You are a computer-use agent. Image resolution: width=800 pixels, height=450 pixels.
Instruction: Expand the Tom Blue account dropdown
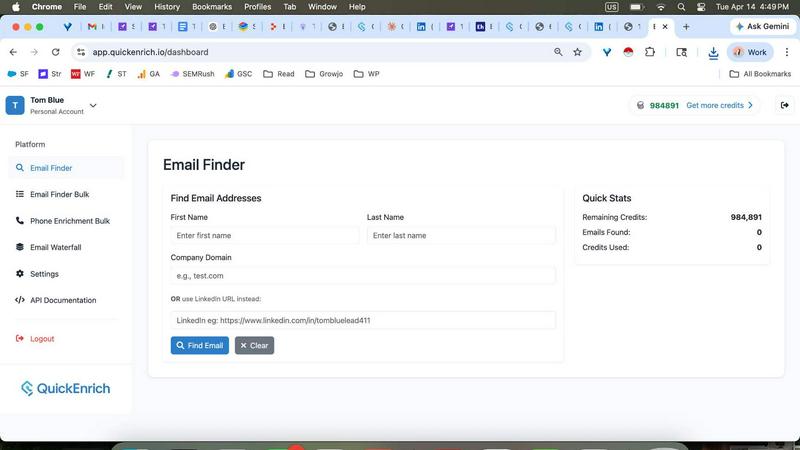(93, 105)
